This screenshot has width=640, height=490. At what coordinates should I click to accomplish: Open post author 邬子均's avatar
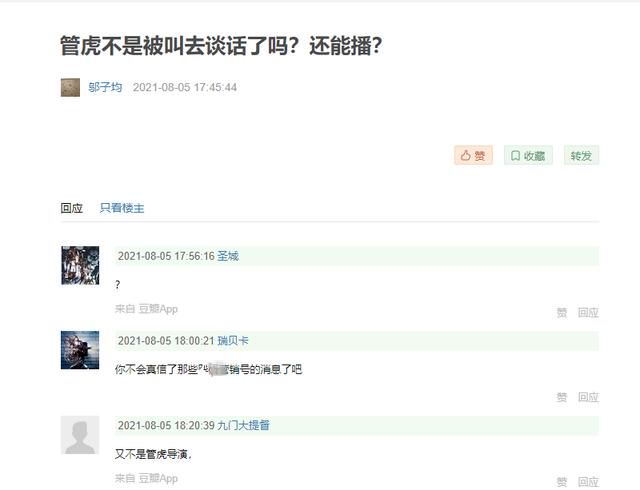(70, 87)
